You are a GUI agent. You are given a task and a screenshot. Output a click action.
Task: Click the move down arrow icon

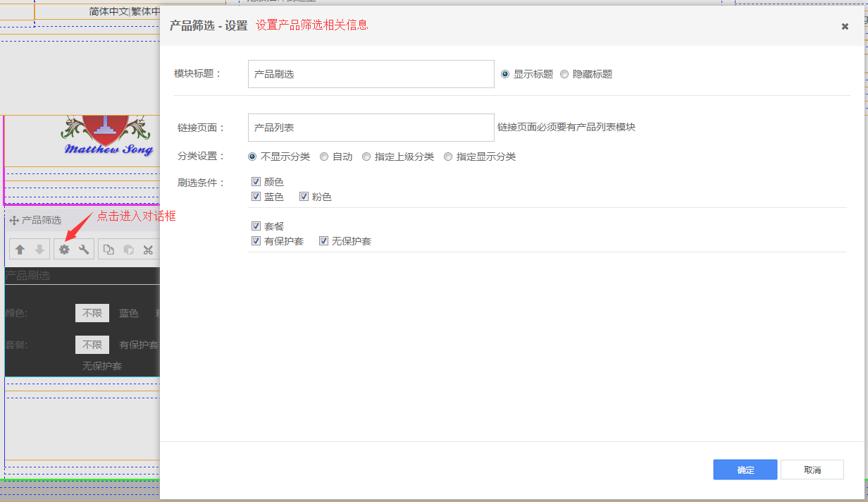39,250
